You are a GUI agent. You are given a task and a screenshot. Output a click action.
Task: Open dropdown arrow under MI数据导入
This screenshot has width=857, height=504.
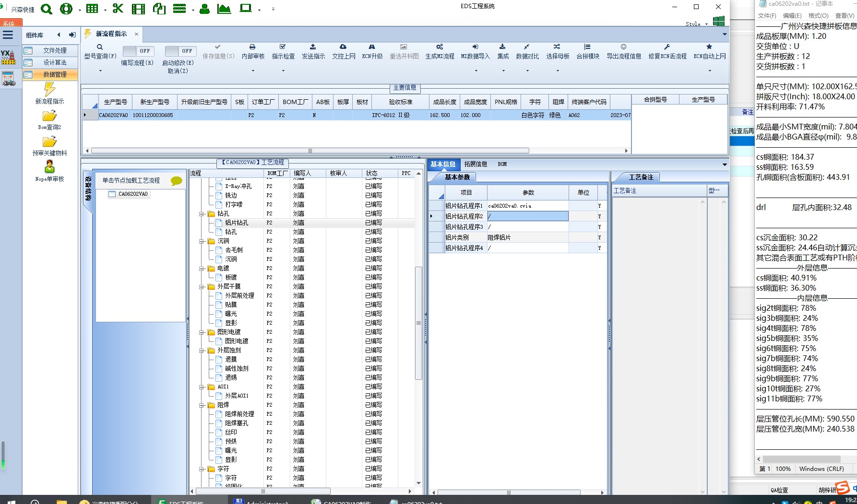[x=476, y=71]
